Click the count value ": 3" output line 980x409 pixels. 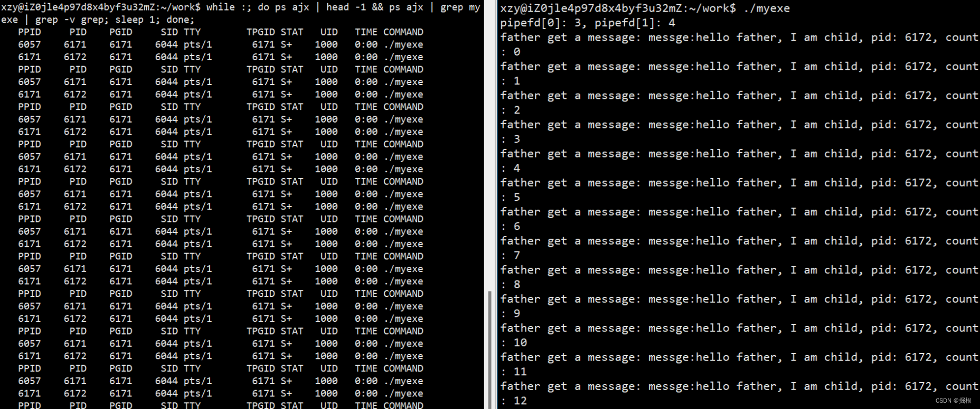coord(511,139)
